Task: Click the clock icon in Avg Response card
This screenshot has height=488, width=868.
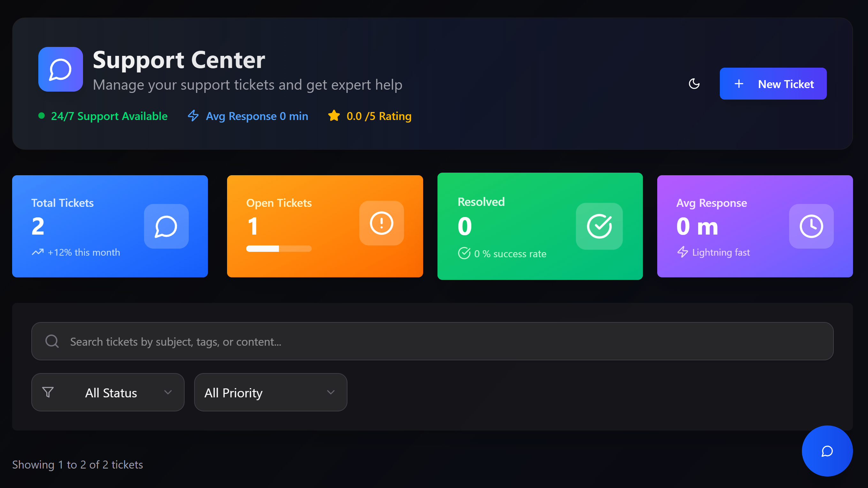Action: coord(811,226)
